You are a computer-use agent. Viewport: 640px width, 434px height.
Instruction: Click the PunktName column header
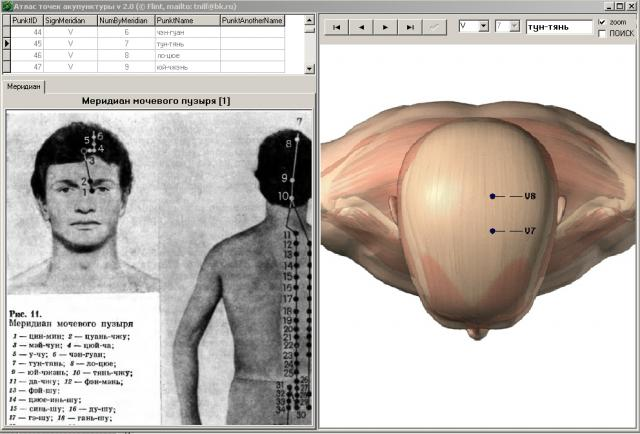(x=186, y=20)
